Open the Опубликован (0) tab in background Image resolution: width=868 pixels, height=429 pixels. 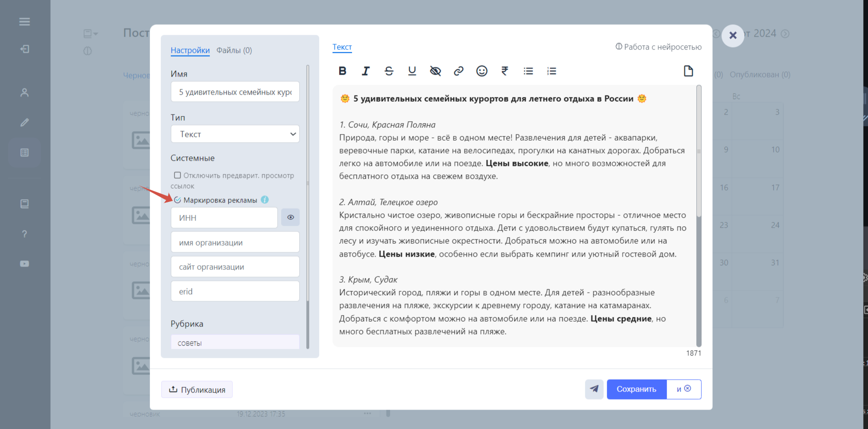pyautogui.click(x=760, y=75)
